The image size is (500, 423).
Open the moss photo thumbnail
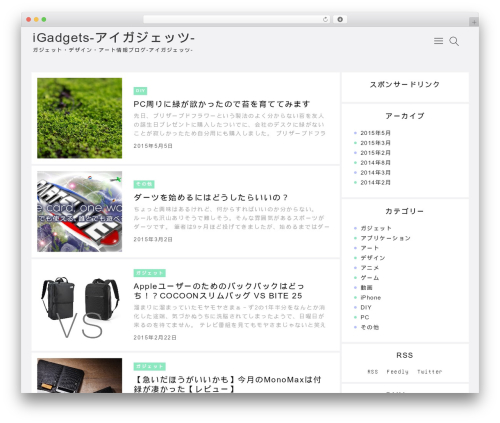(80, 118)
